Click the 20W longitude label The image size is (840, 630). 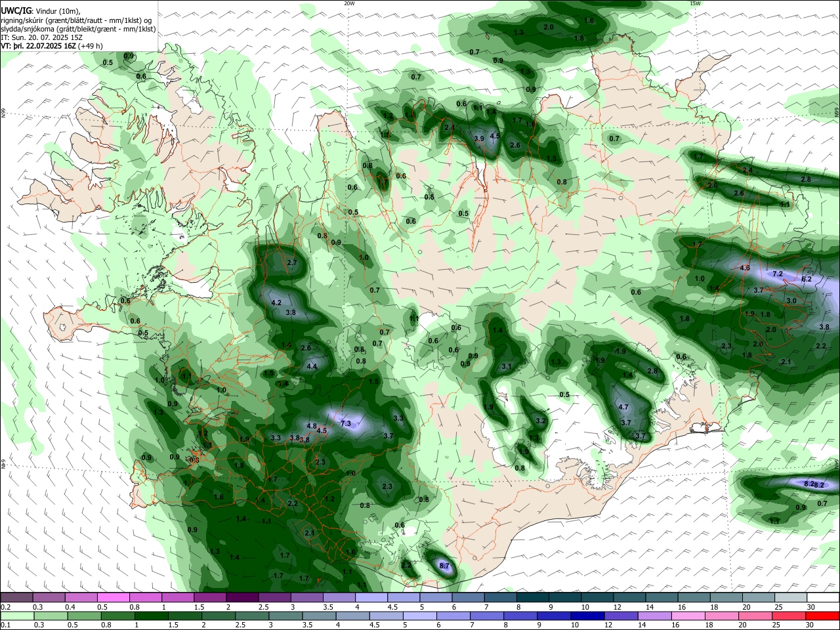[x=349, y=3]
